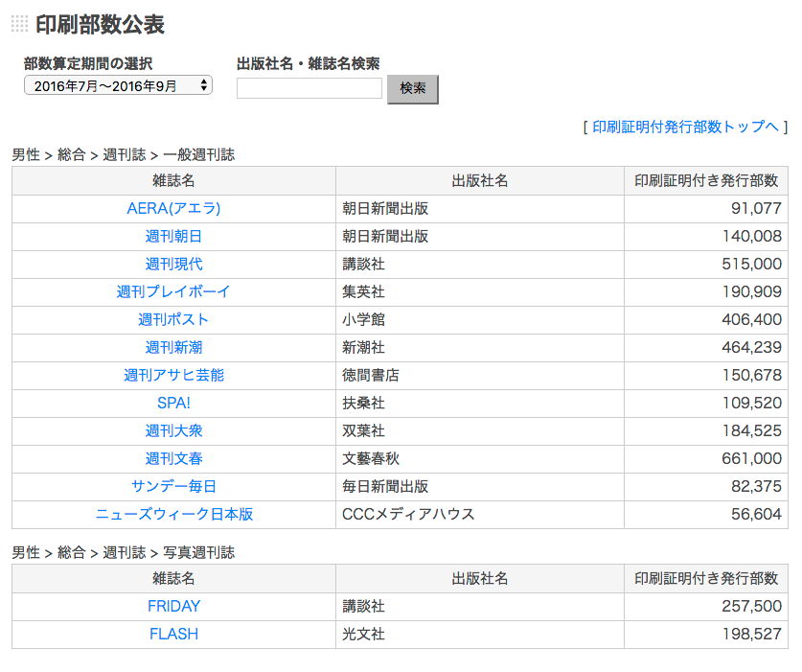Open the 週刊プレイボーイ magazine link
Image resolution: width=802 pixels, height=672 pixels.
[173, 291]
